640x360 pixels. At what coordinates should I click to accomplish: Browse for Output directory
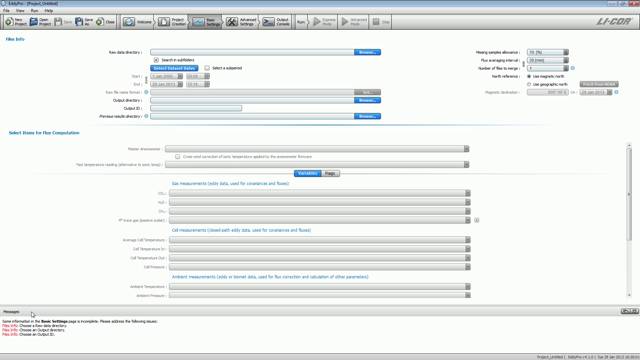pyautogui.click(x=367, y=100)
